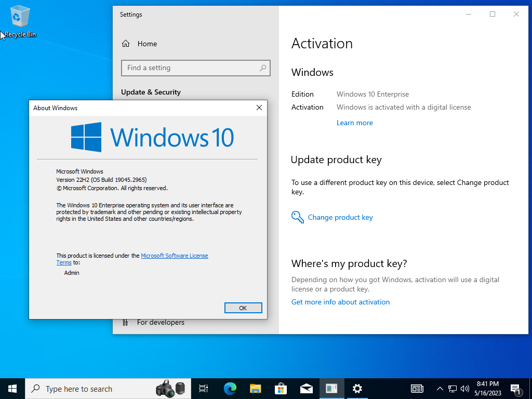The image size is (532, 399).
Task: Click the Microsoft Windows line in About dialog
Action: [x=79, y=171]
